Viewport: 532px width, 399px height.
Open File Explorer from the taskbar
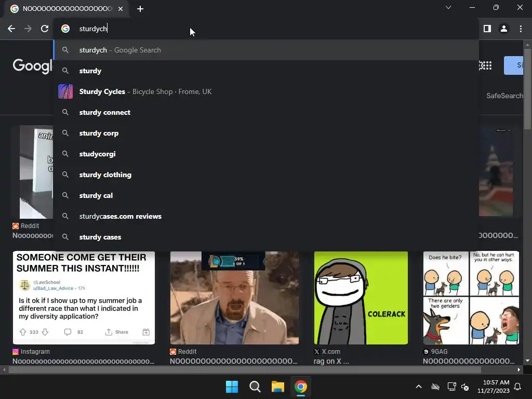(277, 387)
